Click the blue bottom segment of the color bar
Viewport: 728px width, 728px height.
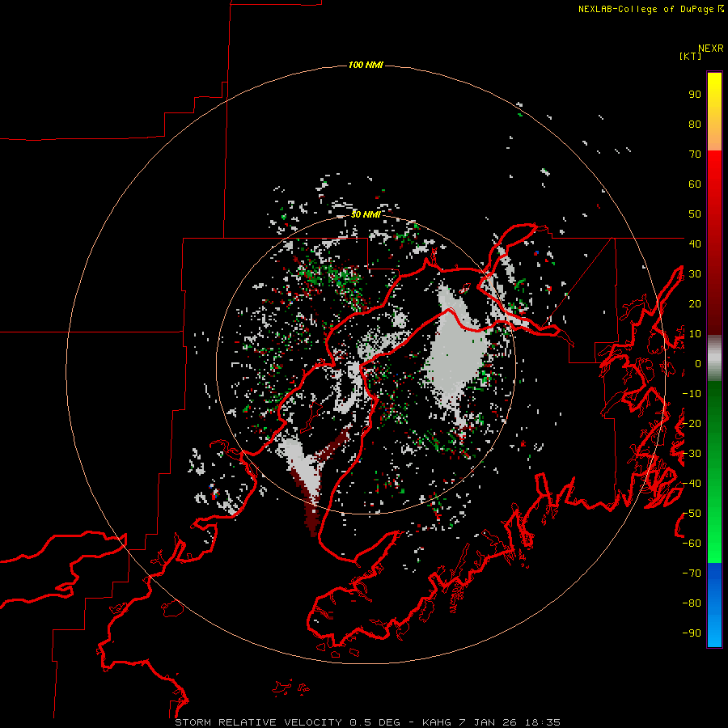[x=714, y=605]
